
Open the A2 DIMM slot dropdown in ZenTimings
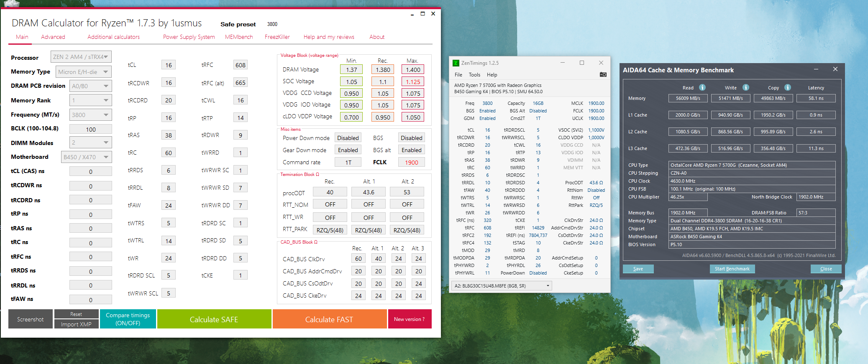pos(502,286)
